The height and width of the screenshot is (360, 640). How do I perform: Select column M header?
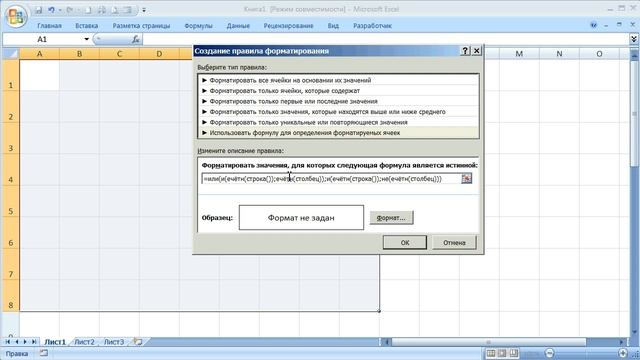pyautogui.click(x=519, y=53)
